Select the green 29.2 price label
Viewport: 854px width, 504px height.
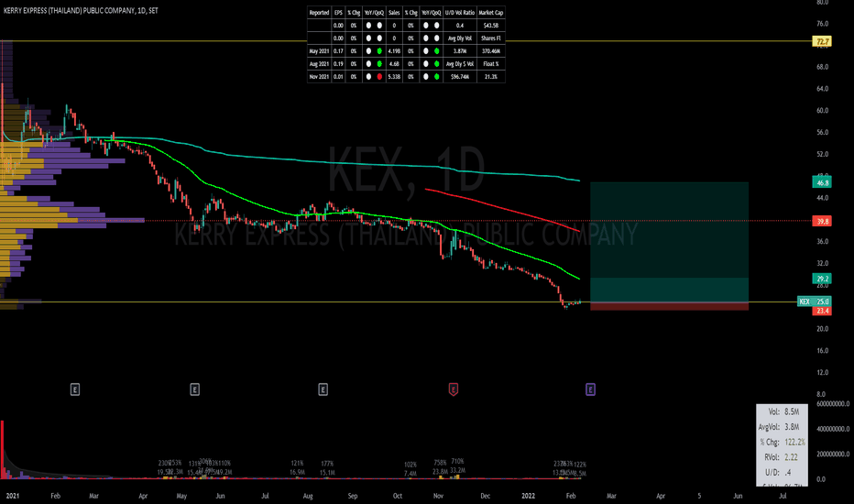[822, 279]
